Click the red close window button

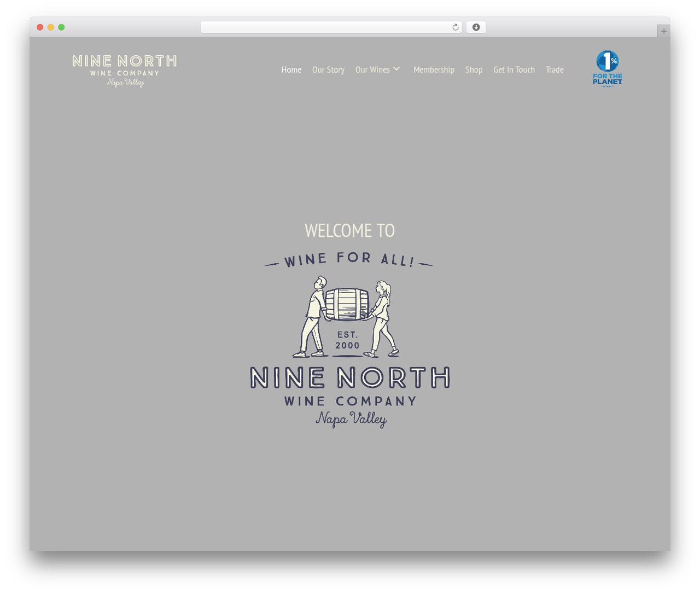pos(40,27)
